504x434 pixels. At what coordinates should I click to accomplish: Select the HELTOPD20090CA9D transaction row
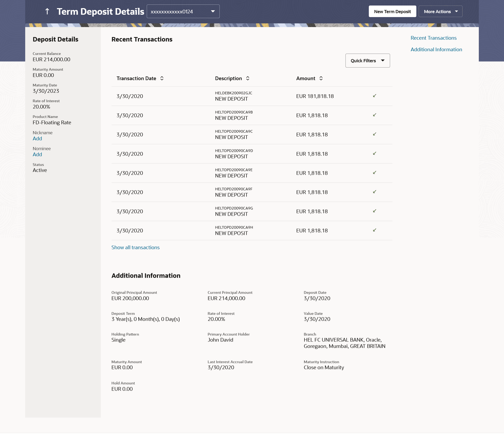tap(234, 154)
